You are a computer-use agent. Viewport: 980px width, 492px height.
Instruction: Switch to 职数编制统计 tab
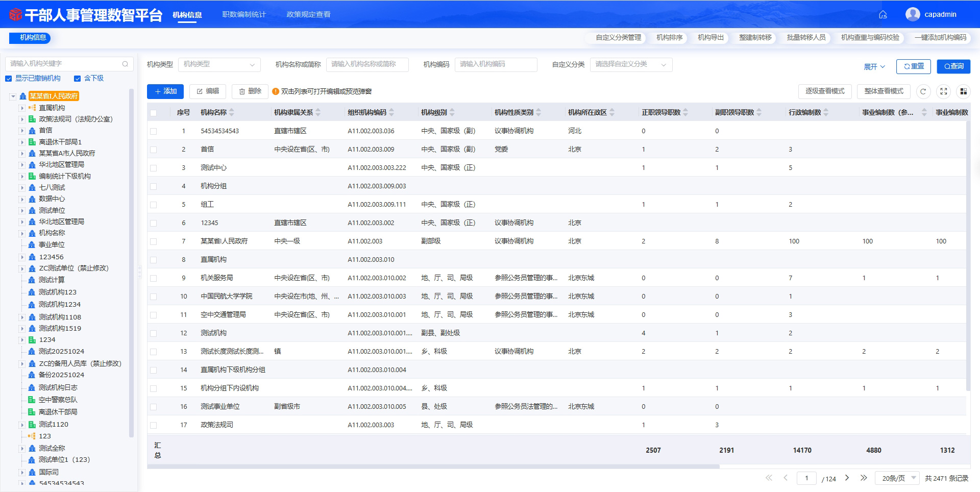(244, 14)
